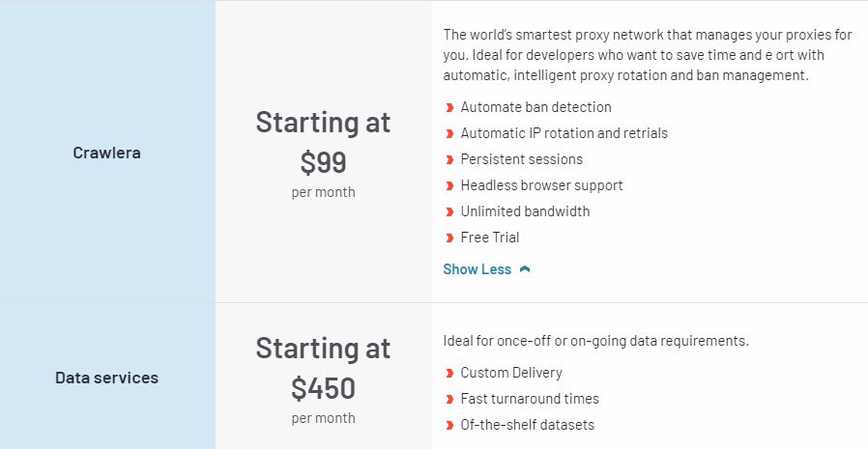Click the Crawlera proxy network description paragraph
The image size is (868, 449).
click(x=648, y=55)
